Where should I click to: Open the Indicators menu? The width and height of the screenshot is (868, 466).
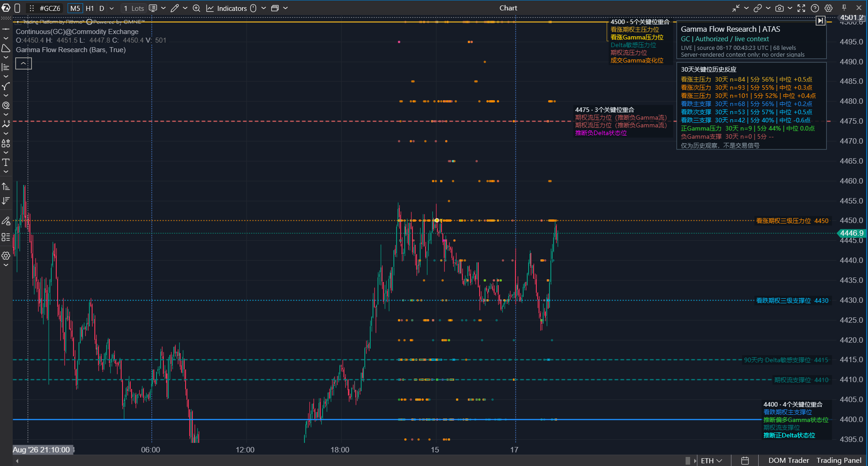[x=226, y=8]
